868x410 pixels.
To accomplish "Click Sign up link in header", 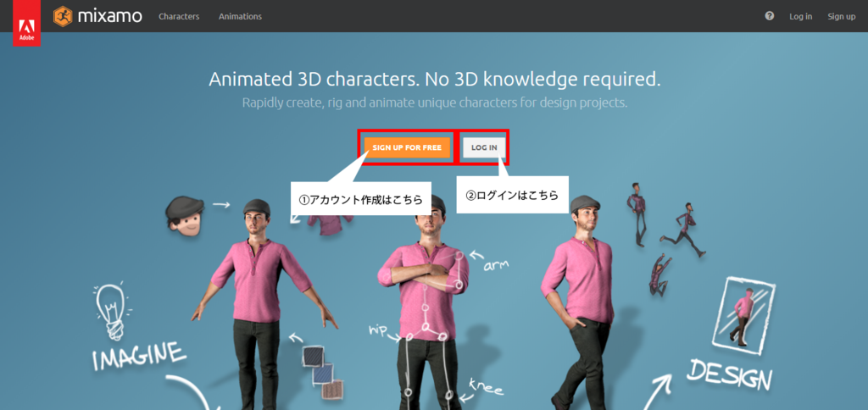I will 842,17.
